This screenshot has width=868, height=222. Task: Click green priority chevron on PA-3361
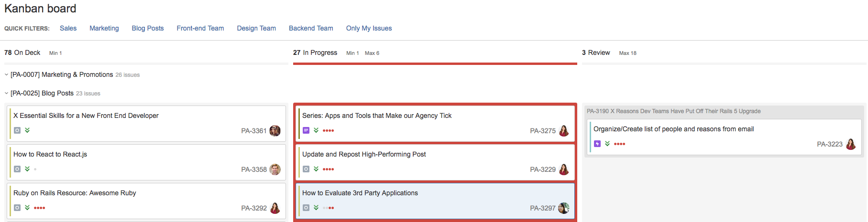pos(27,130)
